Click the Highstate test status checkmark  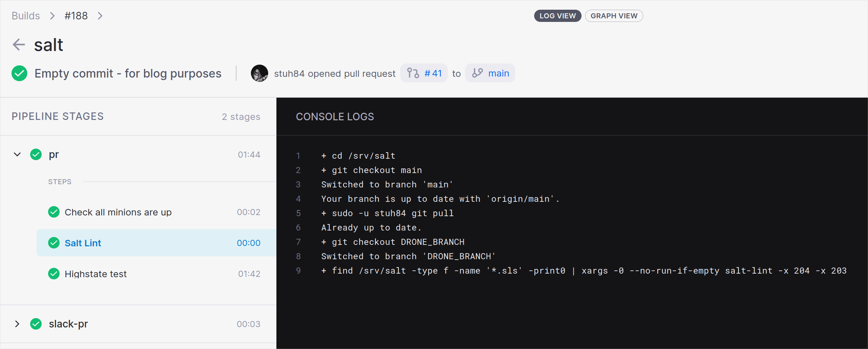pos(54,274)
